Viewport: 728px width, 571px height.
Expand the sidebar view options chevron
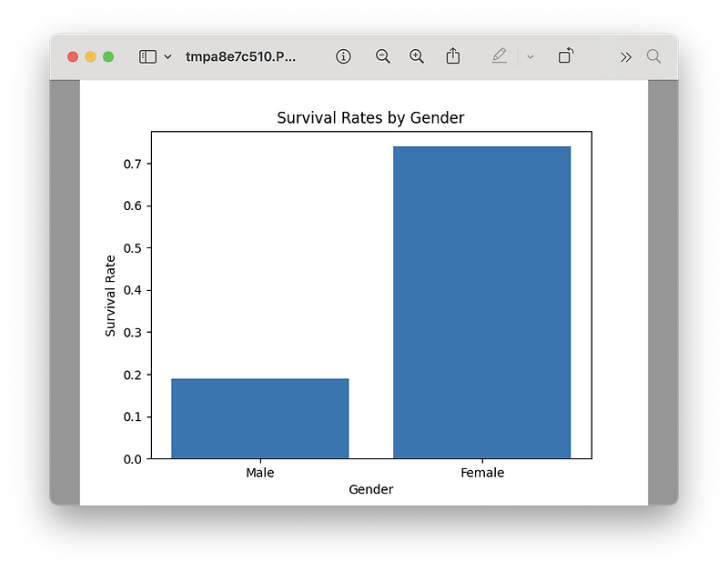point(168,56)
